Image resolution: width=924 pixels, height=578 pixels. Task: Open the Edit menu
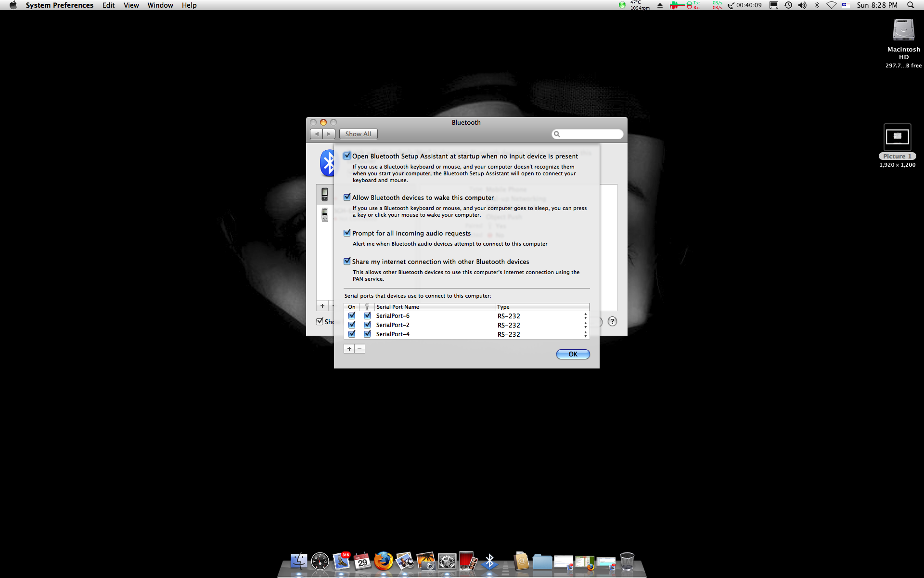[108, 5]
